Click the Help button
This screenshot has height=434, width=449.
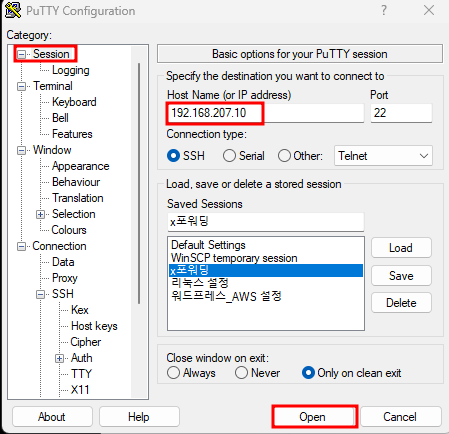[139, 417]
